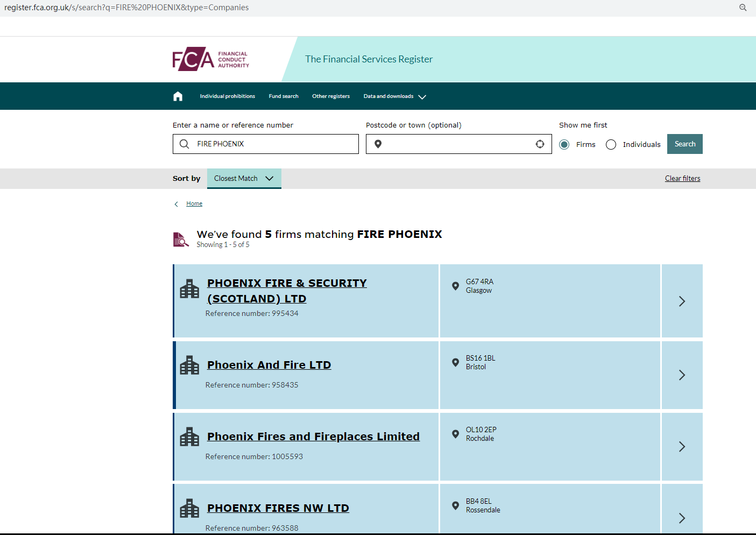Click the building icon for Phoenix And Fire LTD
Screen dimensions: 756x535
tap(189, 365)
